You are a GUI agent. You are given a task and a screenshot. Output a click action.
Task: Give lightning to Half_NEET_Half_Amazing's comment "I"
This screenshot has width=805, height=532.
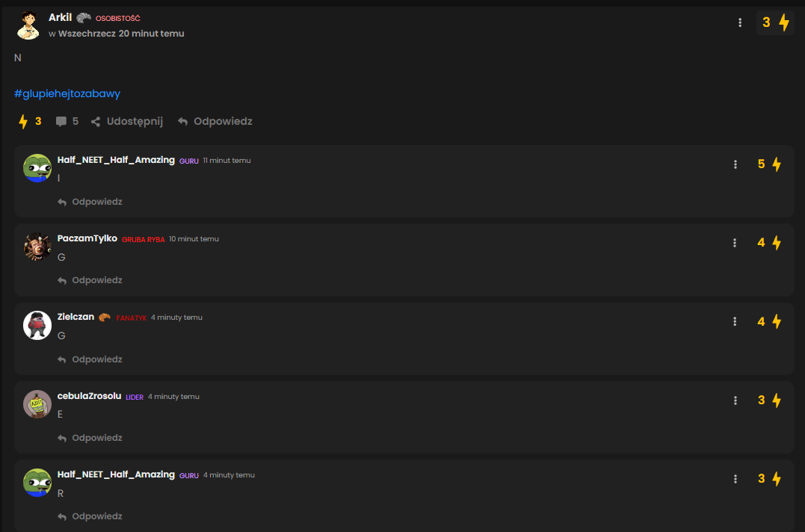click(x=777, y=164)
